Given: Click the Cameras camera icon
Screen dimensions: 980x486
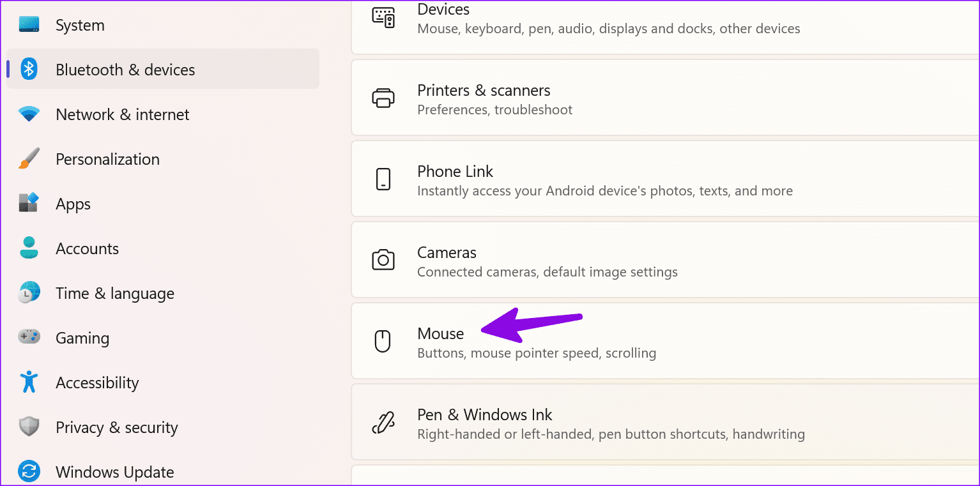Looking at the screenshot, I should coord(383,260).
